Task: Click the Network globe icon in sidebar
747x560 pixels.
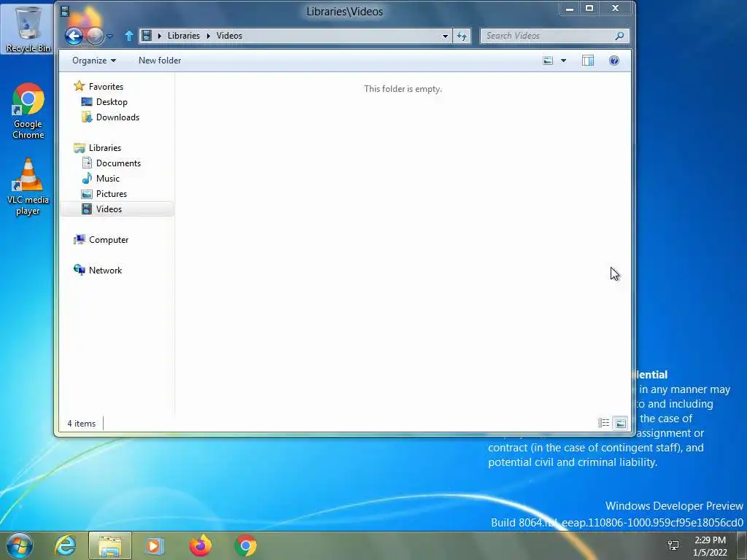Action: pos(79,270)
